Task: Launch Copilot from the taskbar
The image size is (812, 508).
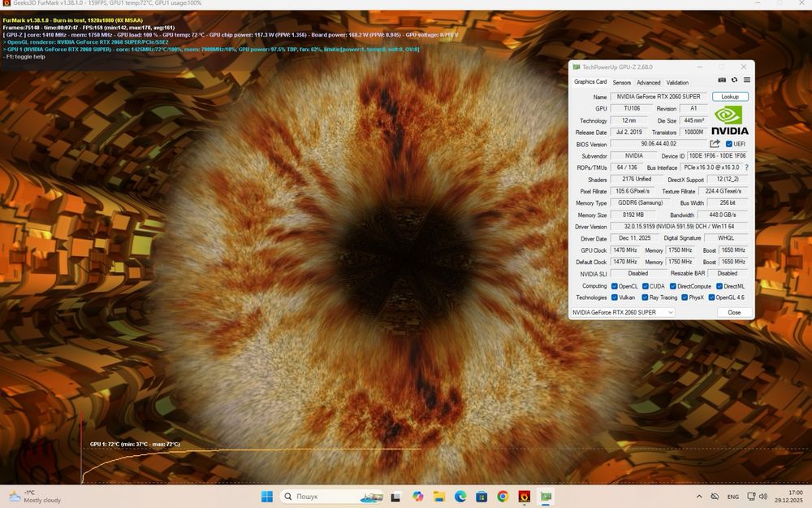Action: (x=417, y=497)
